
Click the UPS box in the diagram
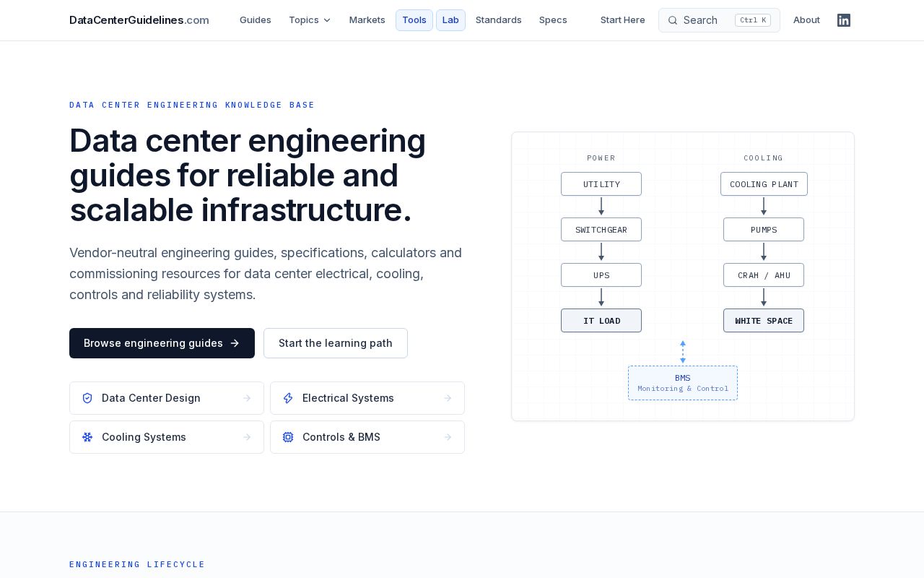click(x=601, y=275)
